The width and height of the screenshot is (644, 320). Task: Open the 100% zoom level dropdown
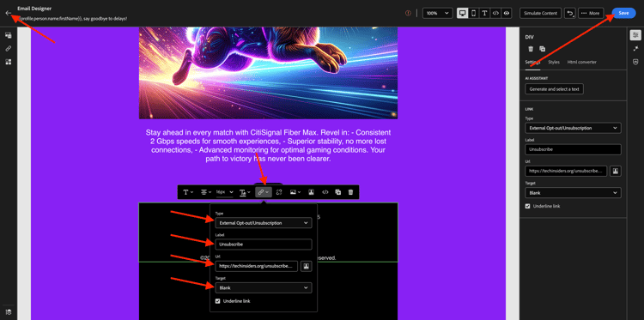(437, 13)
